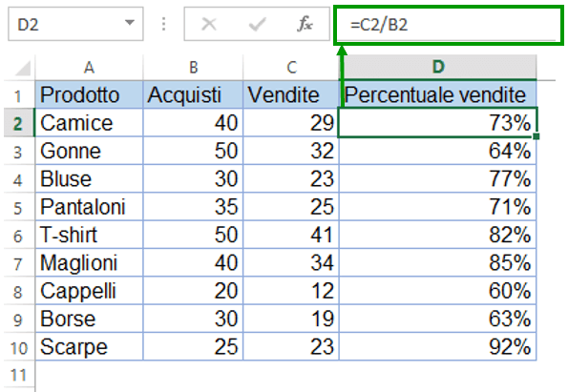Viewport: 568px width, 392px height.
Task: Select column C header
Action: [x=291, y=68]
